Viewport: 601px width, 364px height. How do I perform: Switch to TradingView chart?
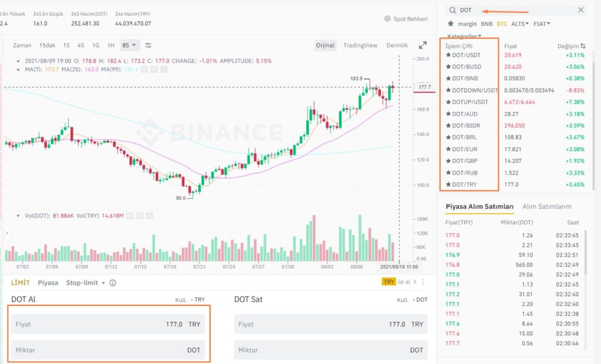point(360,45)
